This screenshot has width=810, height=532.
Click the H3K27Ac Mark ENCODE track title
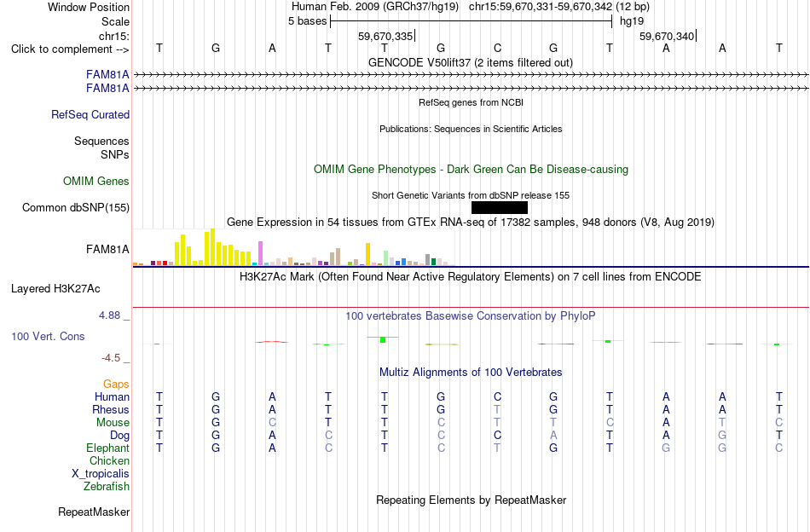click(470, 277)
